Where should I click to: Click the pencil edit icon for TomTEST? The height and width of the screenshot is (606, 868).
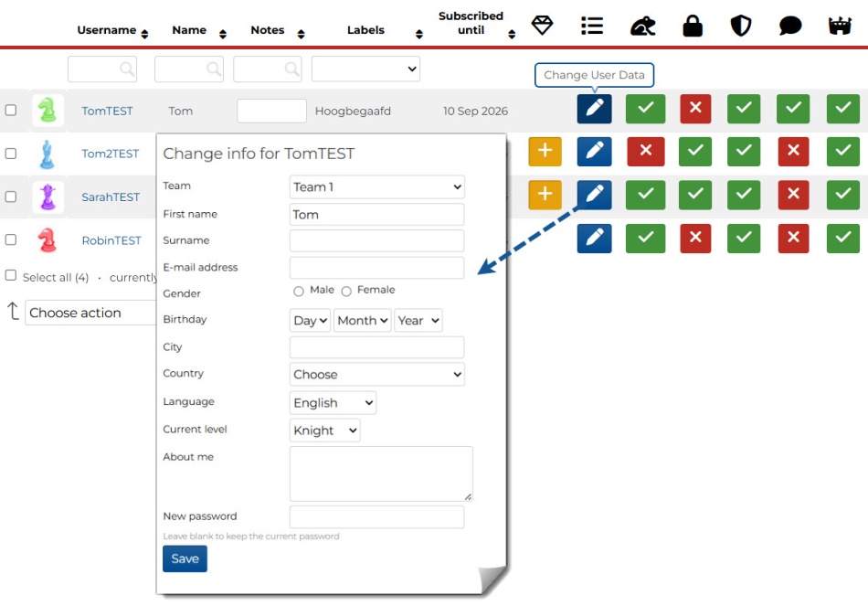click(x=594, y=109)
